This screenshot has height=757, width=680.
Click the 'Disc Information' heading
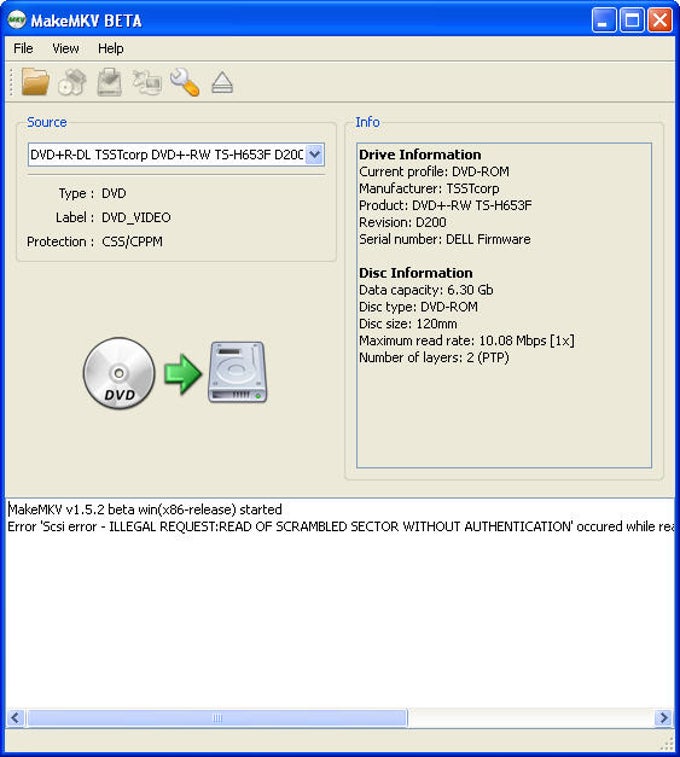[x=416, y=273]
